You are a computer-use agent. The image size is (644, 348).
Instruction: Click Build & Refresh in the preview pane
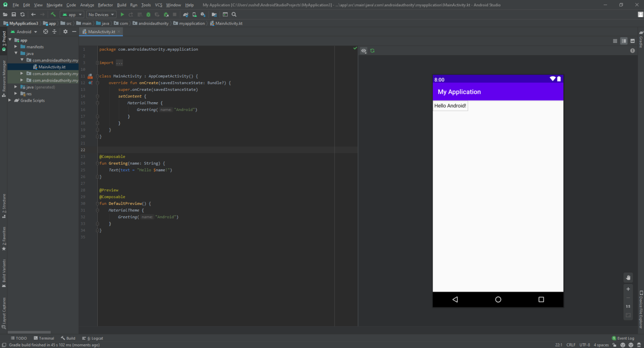(372, 51)
